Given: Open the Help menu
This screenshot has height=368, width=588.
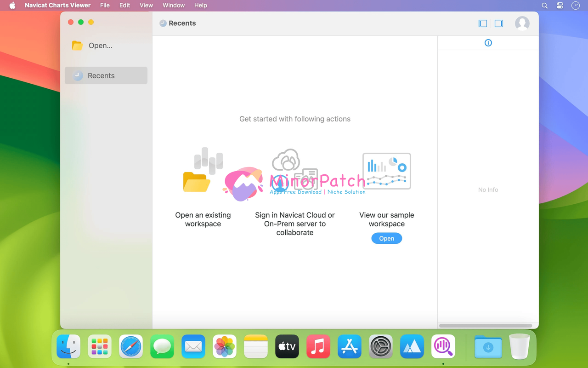Looking at the screenshot, I should [x=201, y=6].
